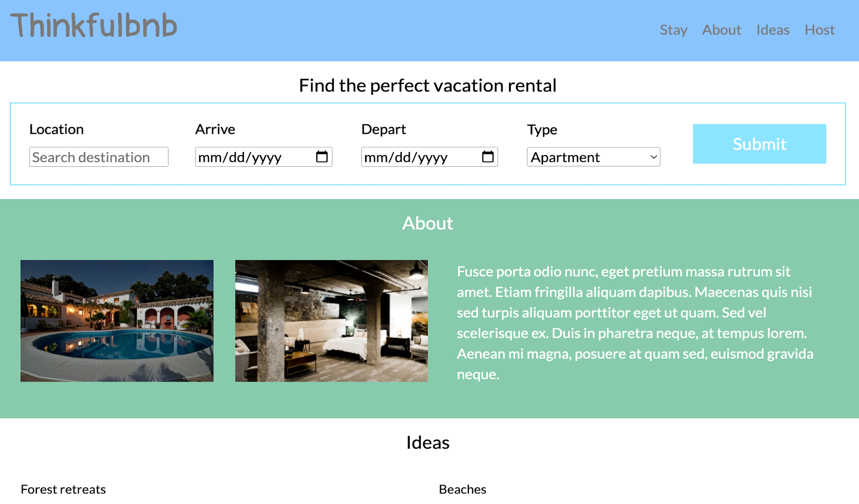This screenshot has width=859, height=504.
Task: Click the Arrive mm/dd/yyyy date field
Action: click(249, 157)
